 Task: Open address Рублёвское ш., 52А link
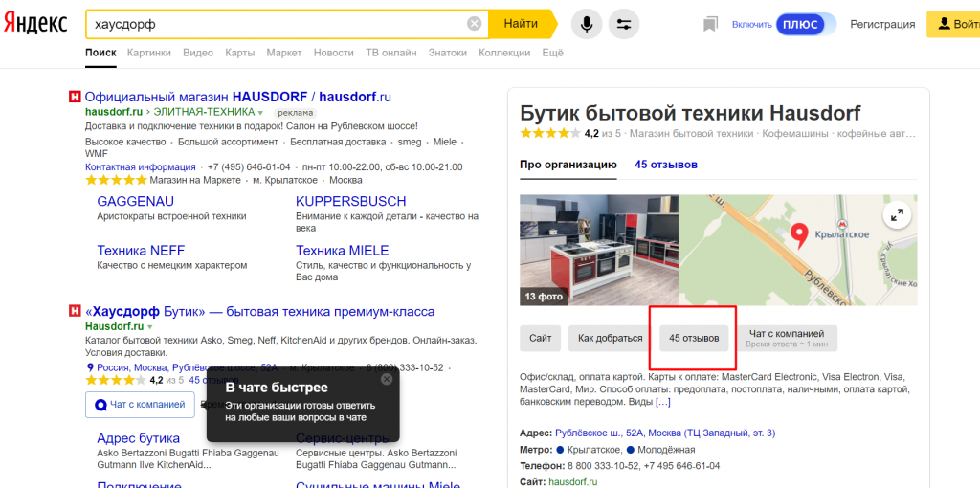665,433
